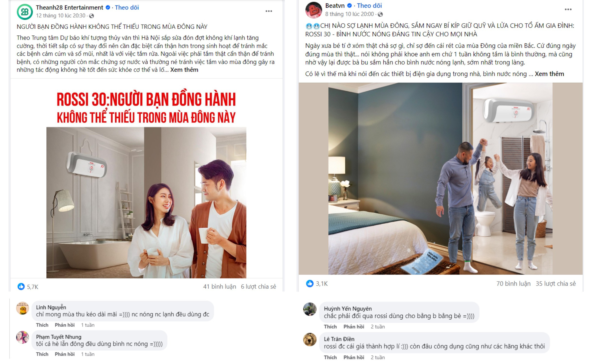
Task: Click like reaction icon showing 5,7K
Action: pos(21,287)
